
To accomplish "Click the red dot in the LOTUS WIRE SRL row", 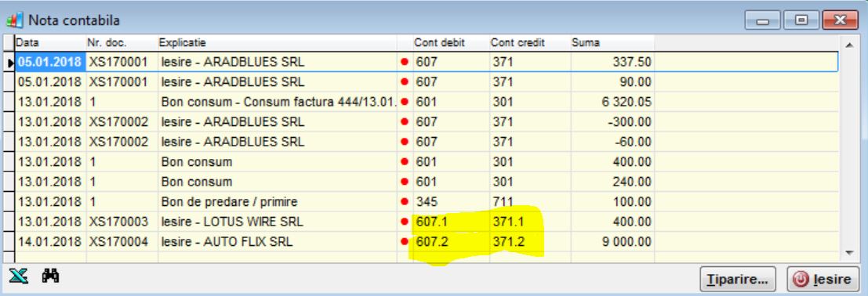I will 404,222.
